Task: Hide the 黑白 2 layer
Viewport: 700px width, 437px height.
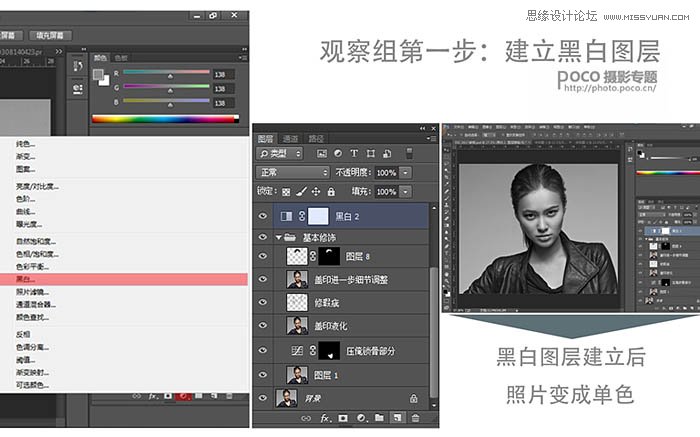Action: point(263,216)
